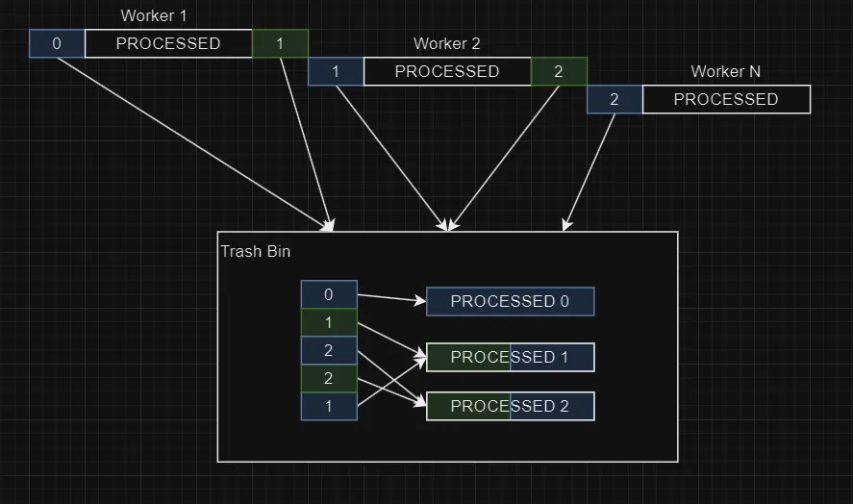The image size is (853, 504).
Task: Select green 1 box at end of Worker 1
Action: pos(280,43)
